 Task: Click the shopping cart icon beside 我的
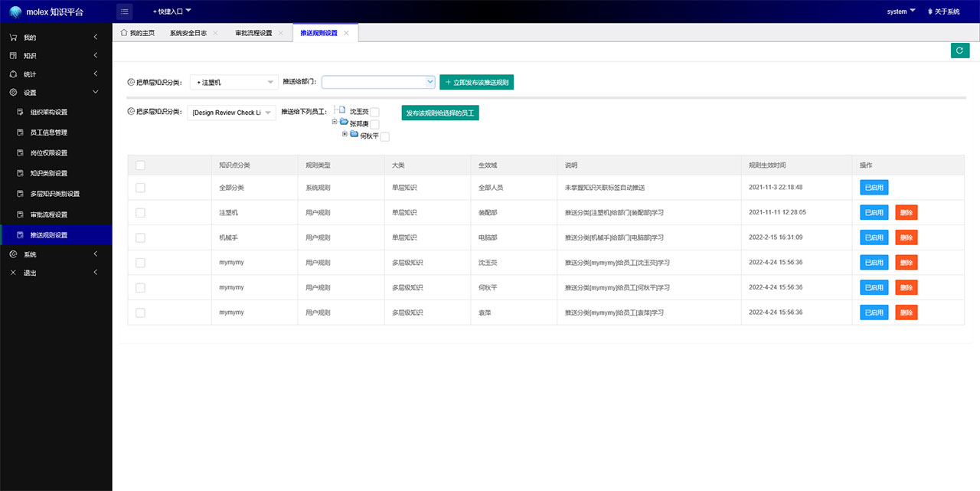[13, 38]
